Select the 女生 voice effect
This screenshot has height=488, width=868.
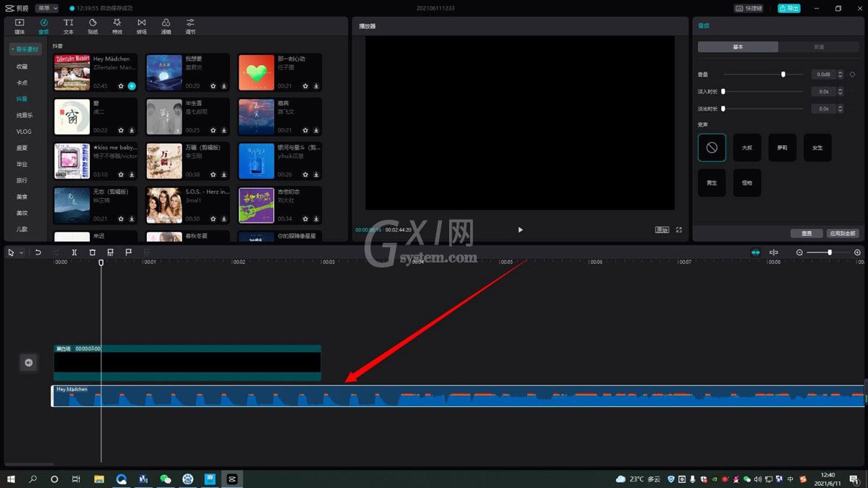click(817, 147)
